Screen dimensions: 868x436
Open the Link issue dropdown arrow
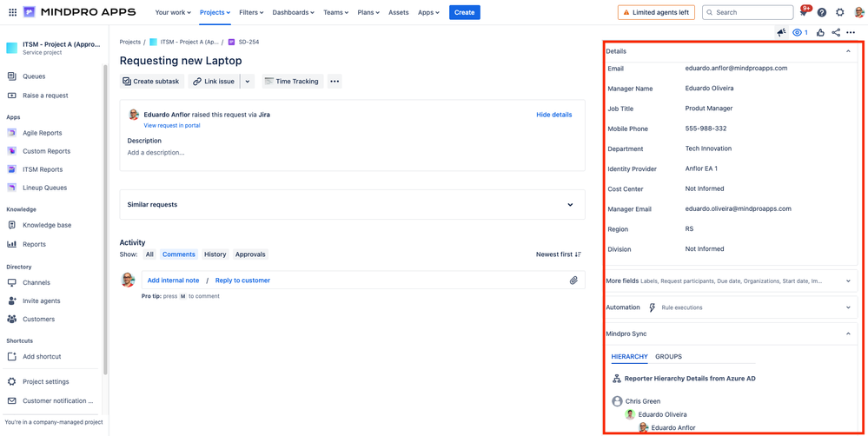coord(247,82)
